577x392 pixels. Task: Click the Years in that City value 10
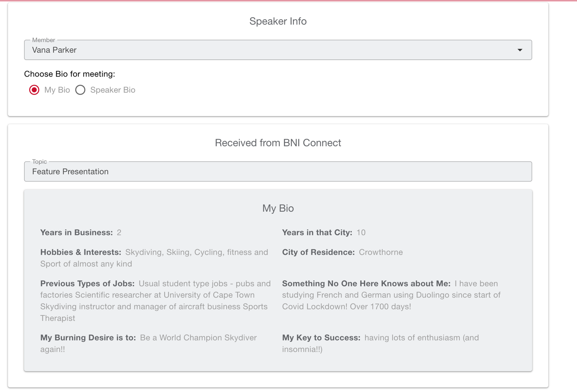(x=361, y=232)
